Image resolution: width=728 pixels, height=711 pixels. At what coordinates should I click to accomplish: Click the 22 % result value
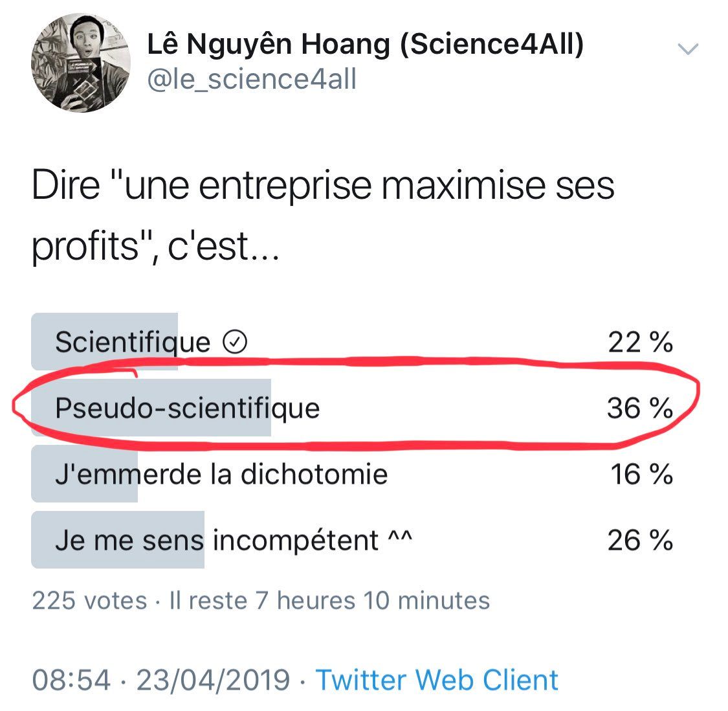640,342
